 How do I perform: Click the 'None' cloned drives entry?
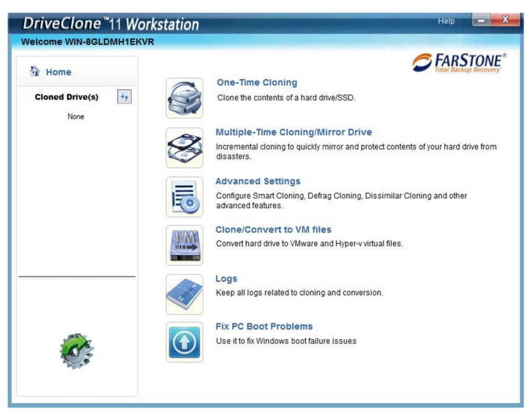click(76, 117)
